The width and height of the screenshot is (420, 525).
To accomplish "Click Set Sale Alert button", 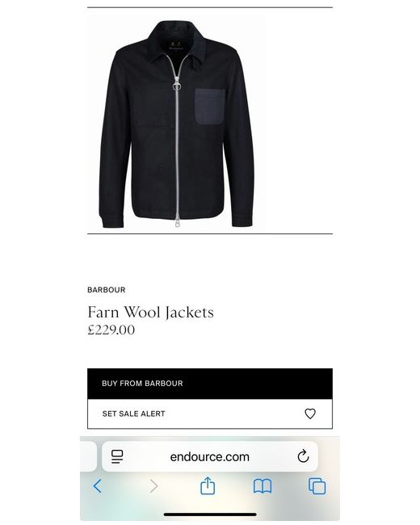I will click(x=210, y=414).
